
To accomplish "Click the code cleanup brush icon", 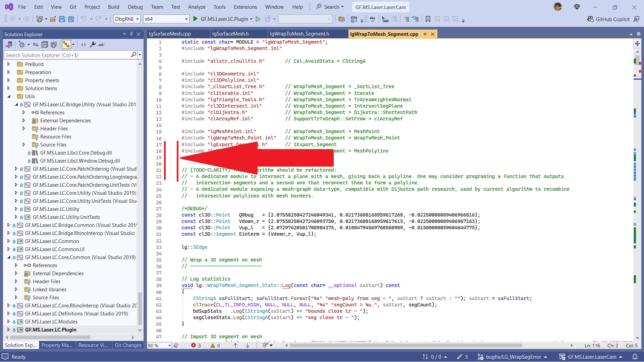I will coord(265,346).
